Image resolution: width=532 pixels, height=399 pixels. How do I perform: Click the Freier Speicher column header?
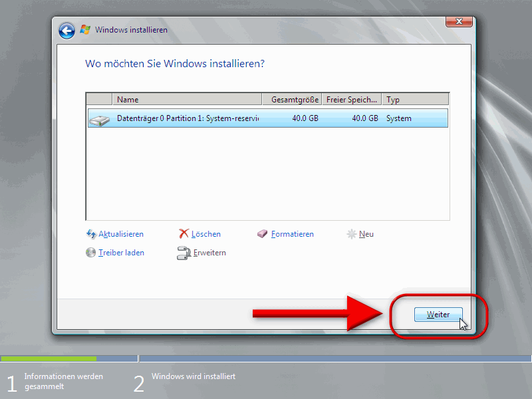352,100
